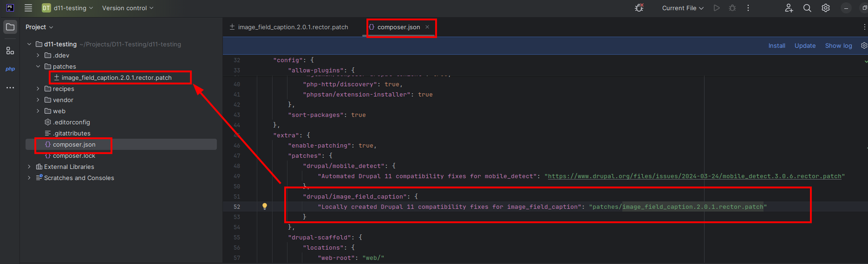
Task: Select composer.json in project tree
Action: coord(121,145)
